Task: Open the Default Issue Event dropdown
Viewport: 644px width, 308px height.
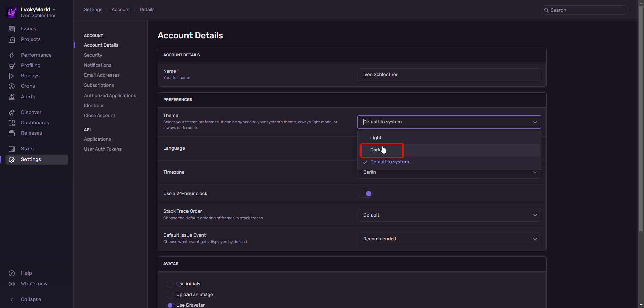Action: tap(449, 239)
